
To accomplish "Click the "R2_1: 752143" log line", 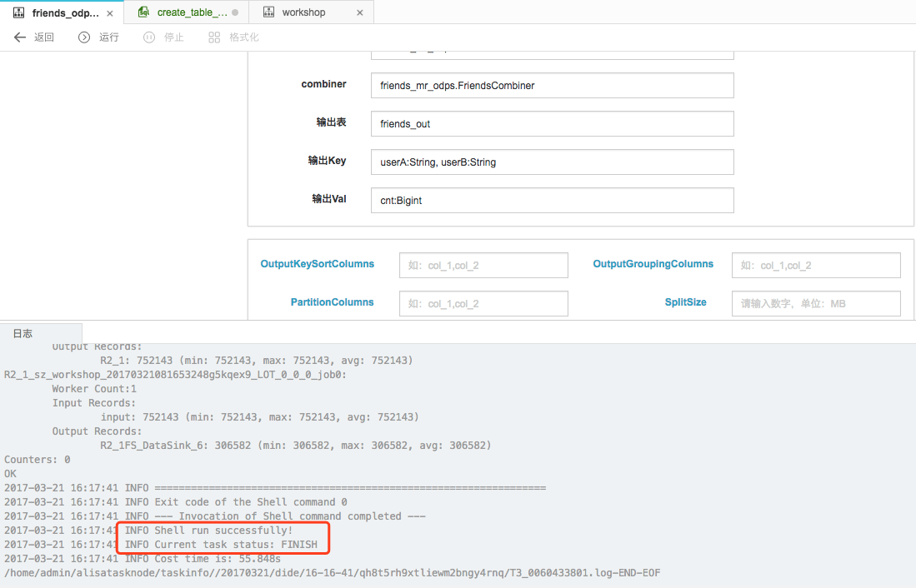I will (257, 361).
